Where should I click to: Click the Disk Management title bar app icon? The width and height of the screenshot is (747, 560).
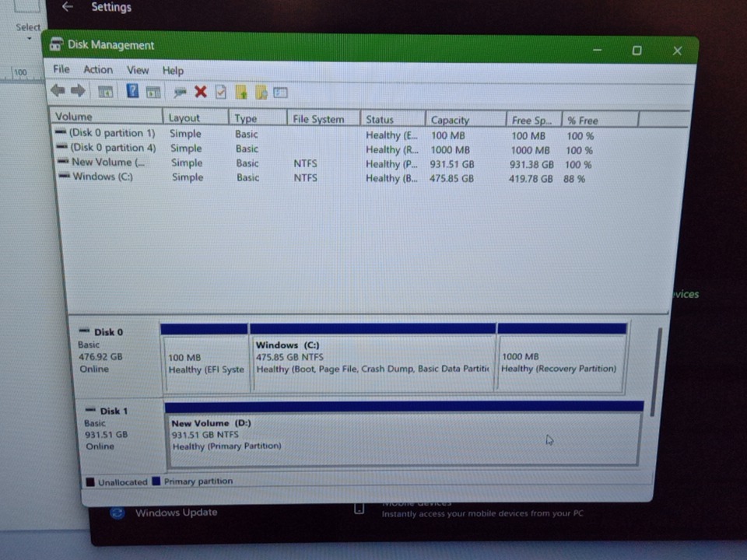point(56,44)
